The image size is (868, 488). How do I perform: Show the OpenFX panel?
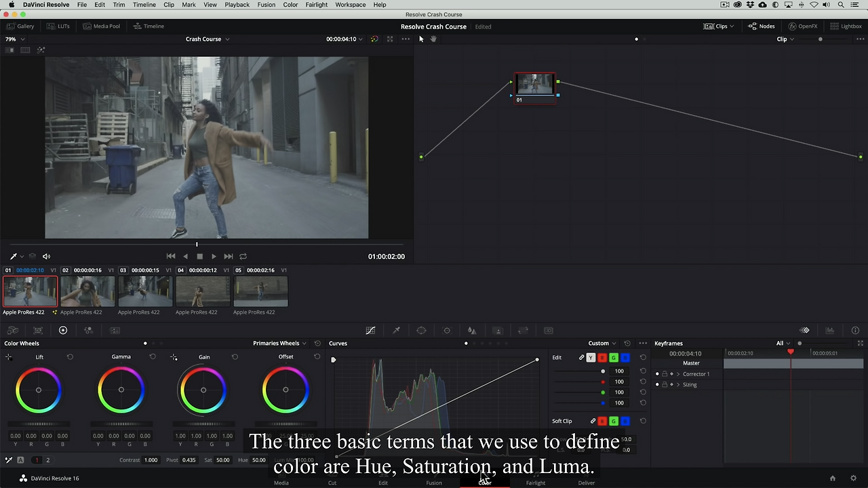click(802, 26)
